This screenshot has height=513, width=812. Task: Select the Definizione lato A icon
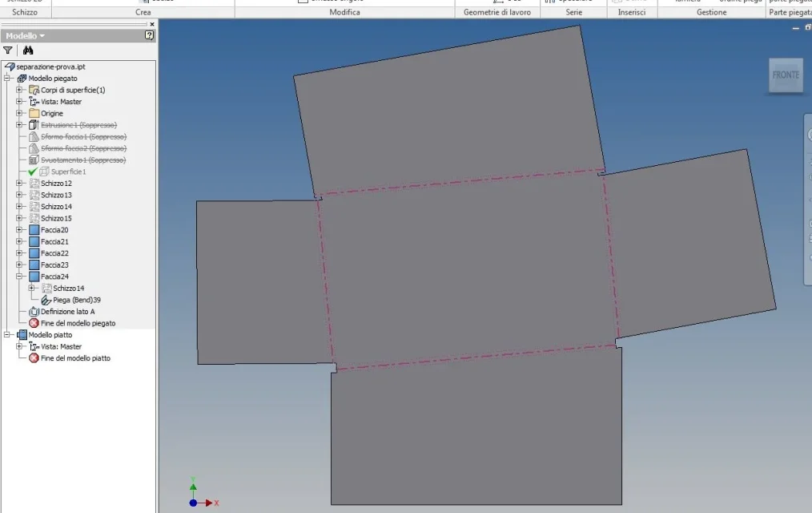point(34,312)
